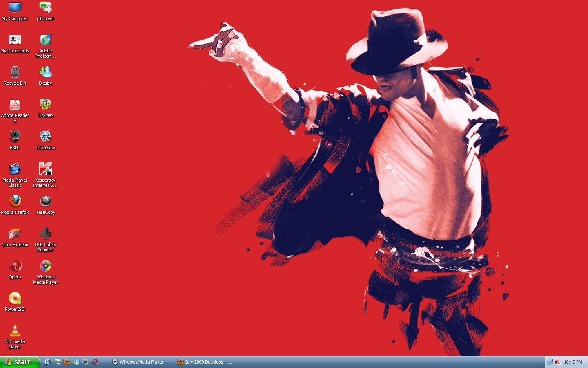588x368 pixels.
Task: Click the 10:49 PM system clock
Action: 573,362
